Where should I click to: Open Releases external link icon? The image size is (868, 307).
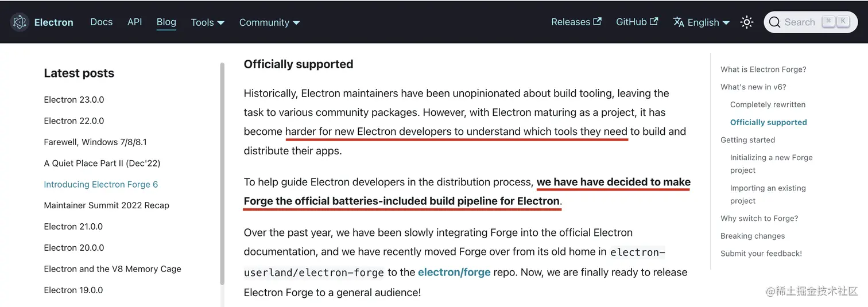(x=598, y=21)
